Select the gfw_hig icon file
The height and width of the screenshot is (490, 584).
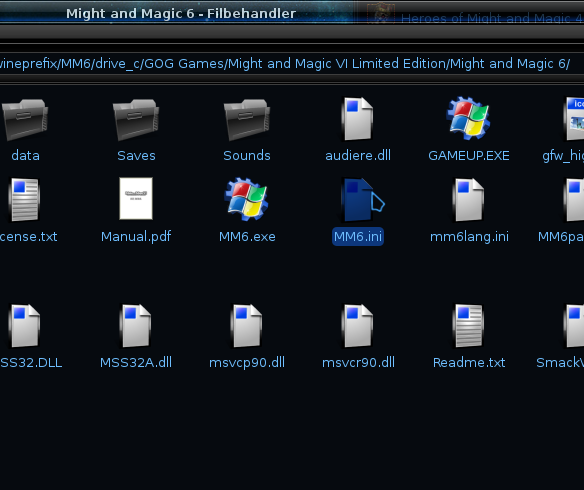[574, 119]
